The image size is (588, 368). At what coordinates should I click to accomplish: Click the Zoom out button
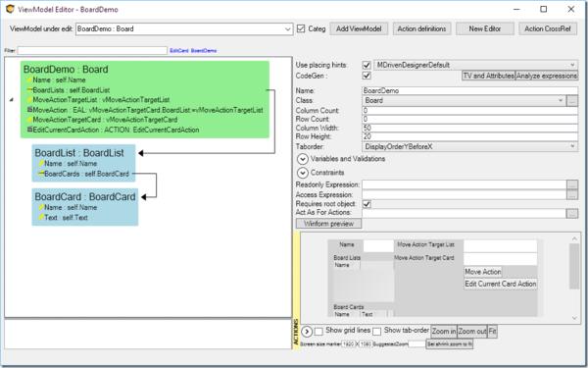(471, 332)
